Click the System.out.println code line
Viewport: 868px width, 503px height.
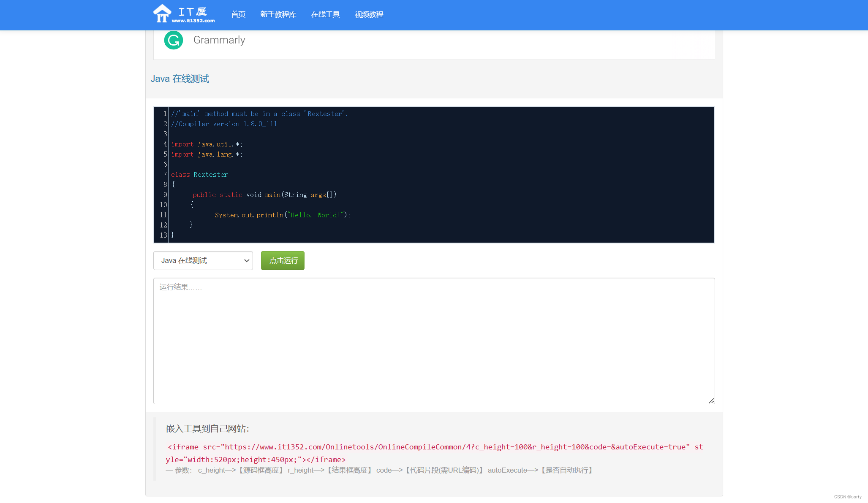[283, 215]
